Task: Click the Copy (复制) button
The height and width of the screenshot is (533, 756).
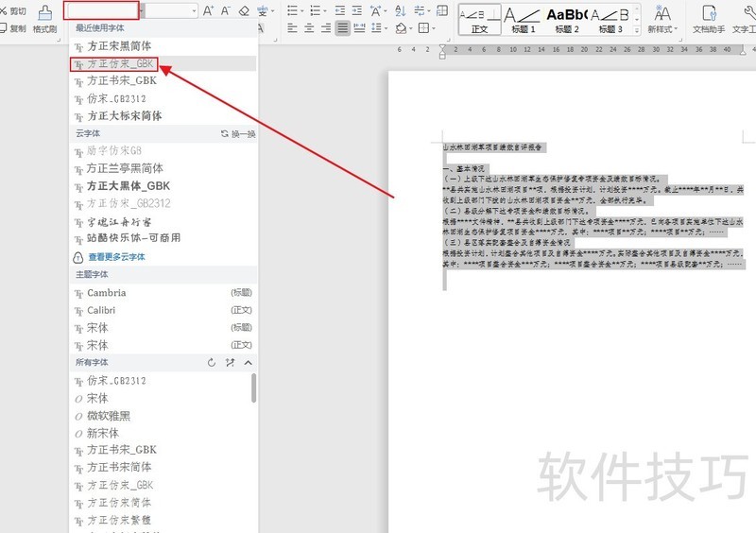Action: 13,28
